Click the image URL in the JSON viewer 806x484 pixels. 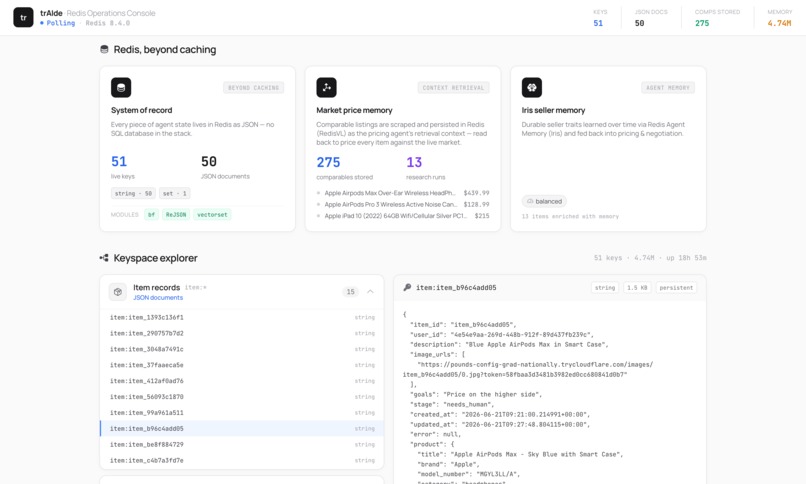tap(527, 369)
